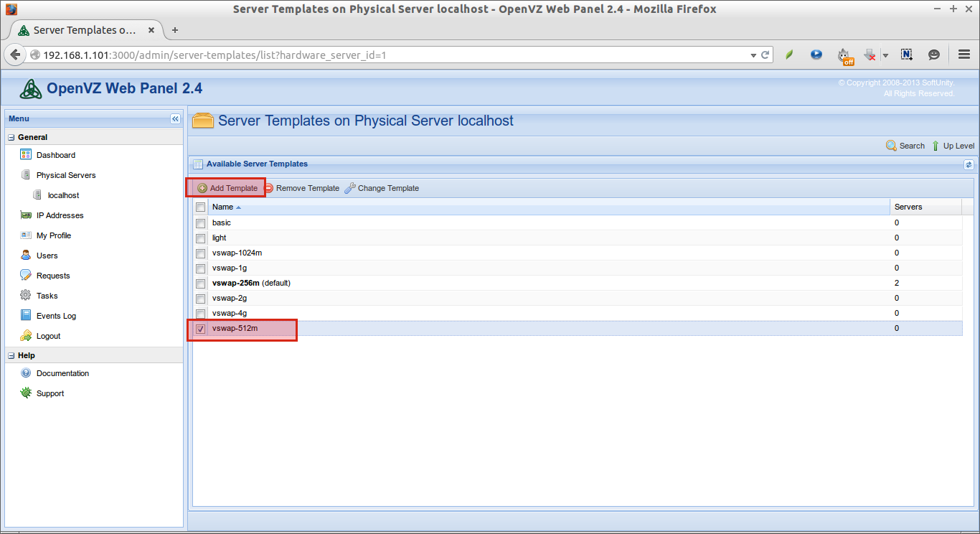Check the vswap-4g checkbox
This screenshot has width=980, height=534.
pyautogui.click(x=201, y=314)
